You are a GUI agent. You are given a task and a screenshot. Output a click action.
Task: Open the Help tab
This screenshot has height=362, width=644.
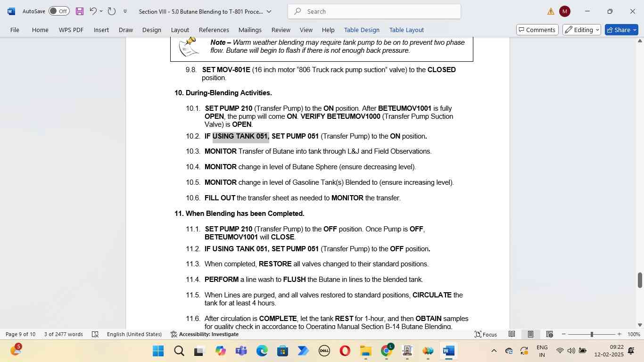click(328, 30)
